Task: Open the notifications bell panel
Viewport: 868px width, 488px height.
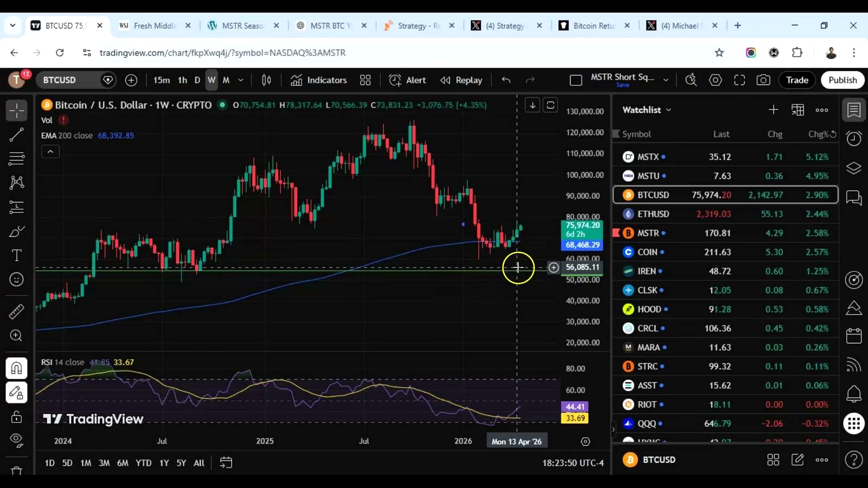Action: point(854,394)
